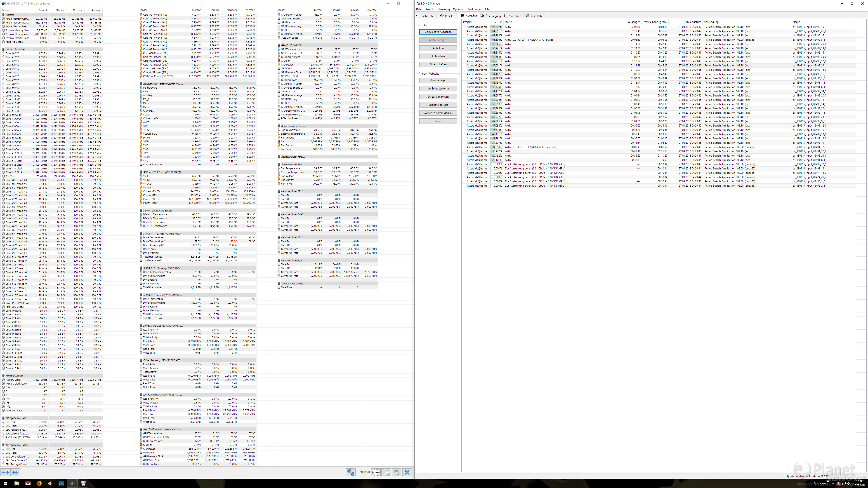Open task Eigenschaften button
This screenshot has width=868, height=488.
pos(438,64)
